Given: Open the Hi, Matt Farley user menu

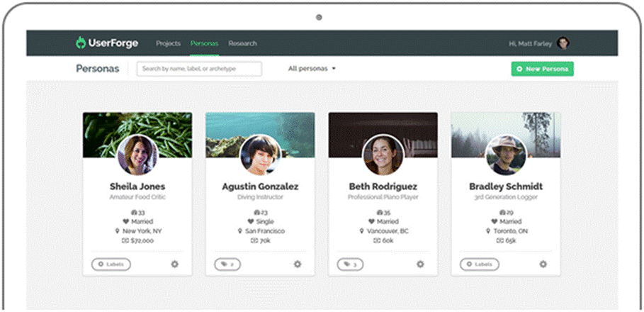Looking at the screenshot, I should click(x=530, y=43).
